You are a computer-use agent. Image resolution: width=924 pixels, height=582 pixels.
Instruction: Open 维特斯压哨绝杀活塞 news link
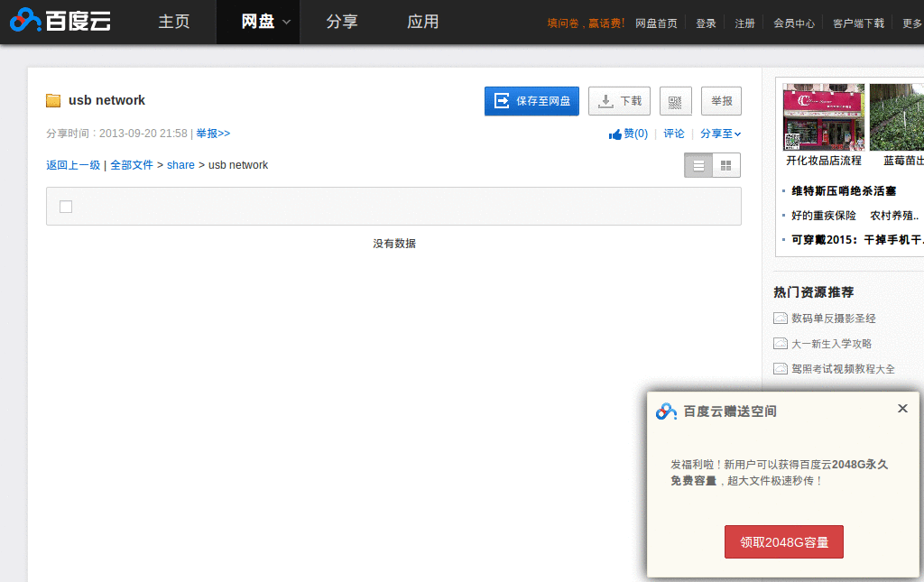coord(844,191)
